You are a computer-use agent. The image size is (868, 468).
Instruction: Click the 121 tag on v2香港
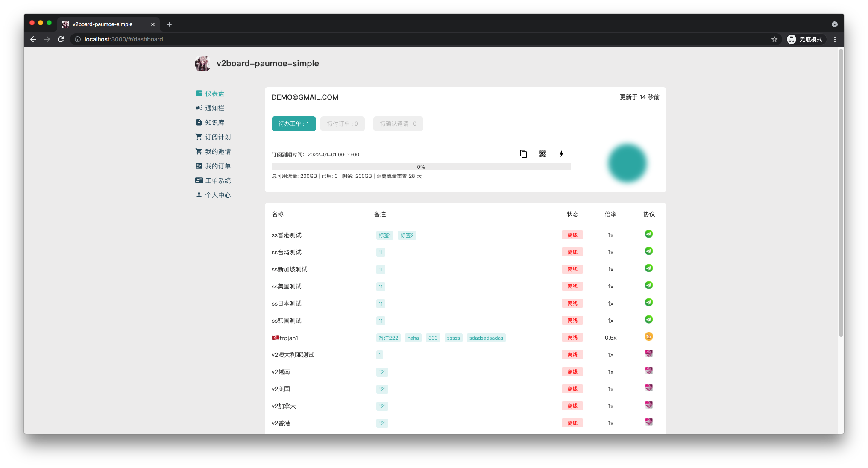pyautogui.click(x=382, y=423)
